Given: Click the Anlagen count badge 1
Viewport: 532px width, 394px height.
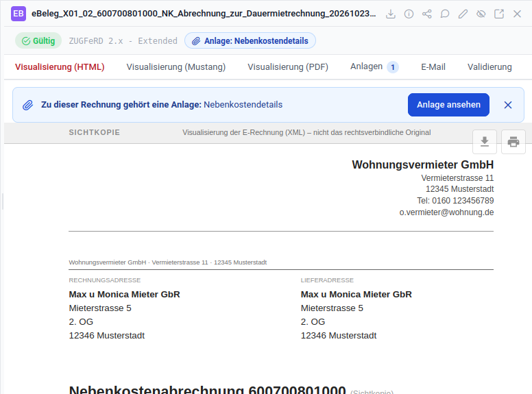Looking at the screenshot, I should pyautogui.click(x=393, y=67).
